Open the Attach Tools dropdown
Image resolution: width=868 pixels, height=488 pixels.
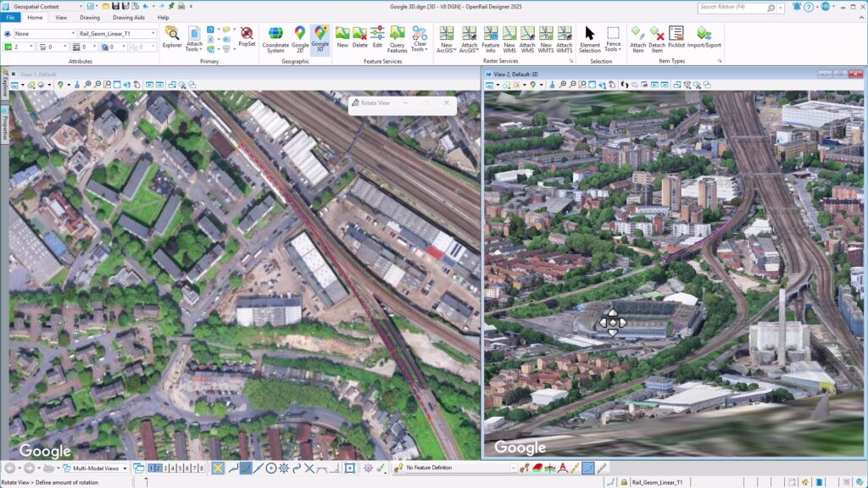[x=194, y=39]
